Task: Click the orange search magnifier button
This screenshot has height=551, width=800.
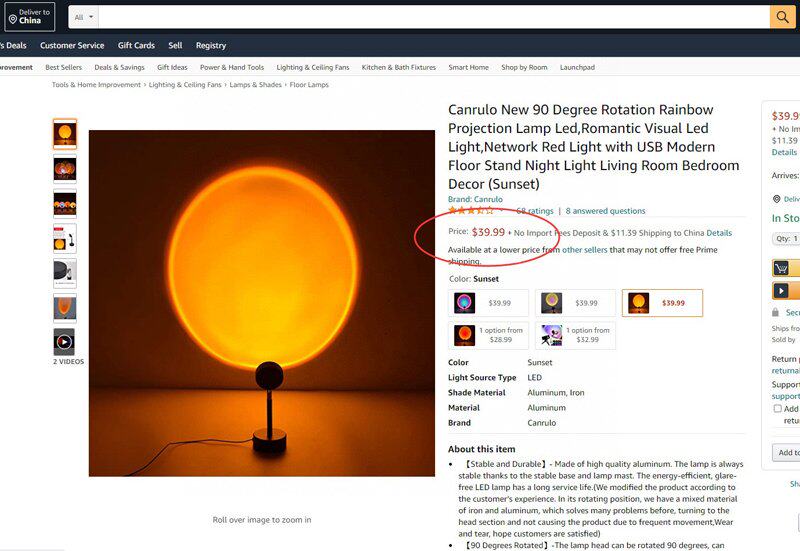Action: coord(782,17)
